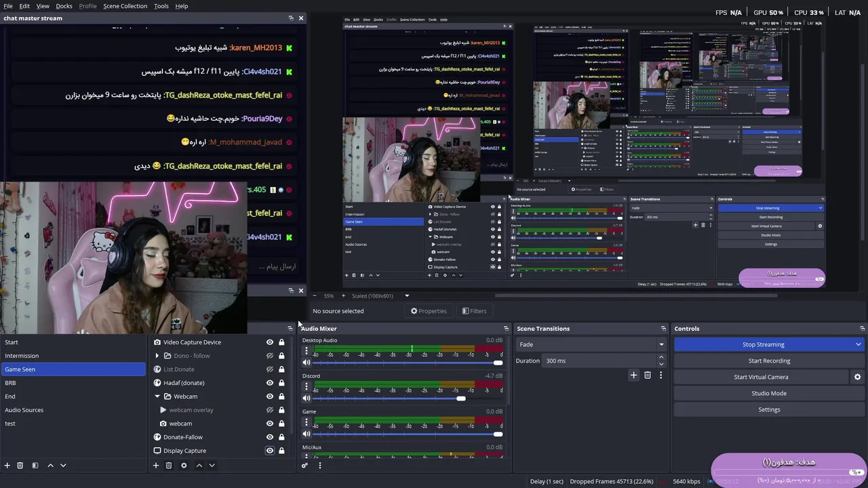Select the Intermission scene
This screenshot has width=868, height=488.
pos(73,356)
